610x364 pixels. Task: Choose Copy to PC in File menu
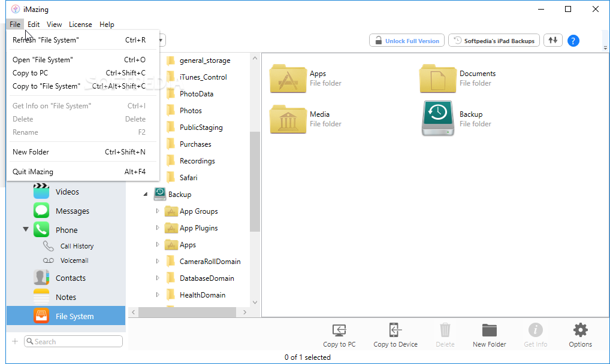83,73
